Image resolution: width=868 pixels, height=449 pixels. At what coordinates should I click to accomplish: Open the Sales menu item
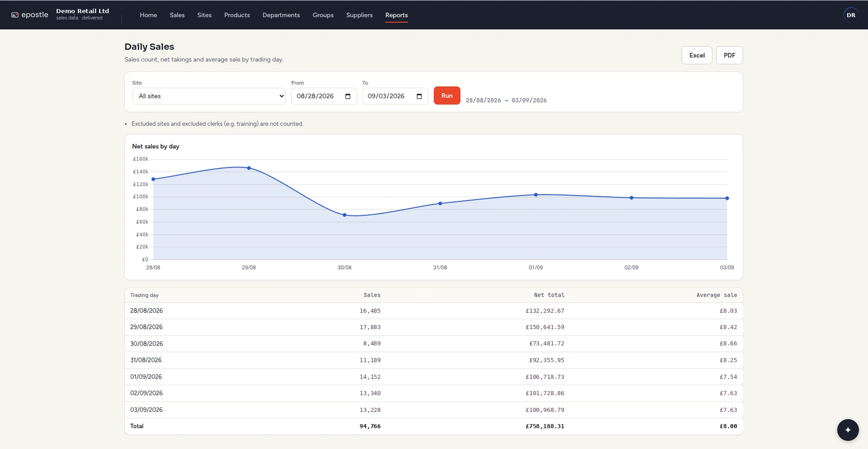[177, 15]
